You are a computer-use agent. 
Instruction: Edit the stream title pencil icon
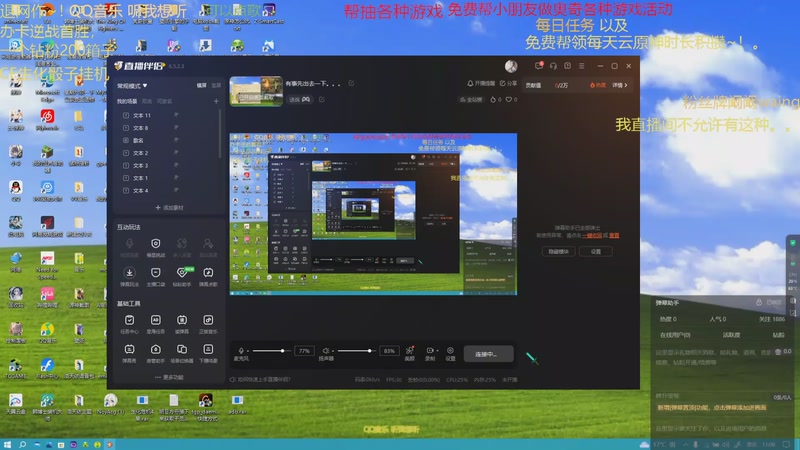tap(351, 83)
